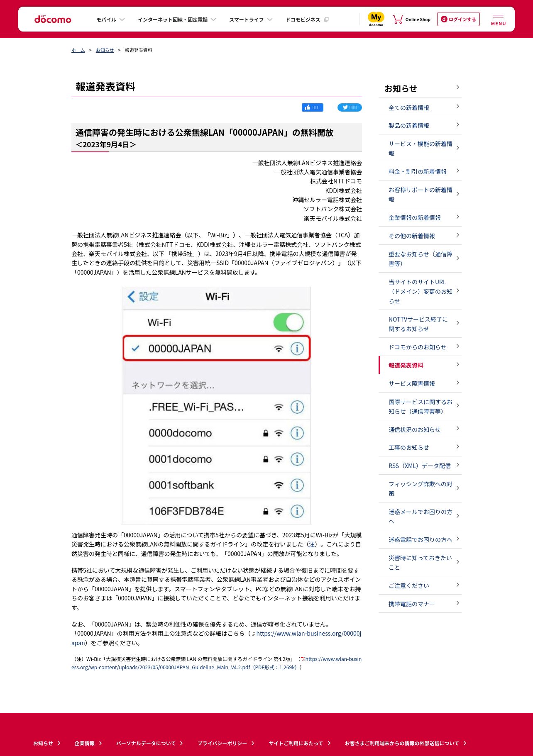This screenshot has width=533, height=756.
Task: Open RSS（XML）データ配信 sidebar item
Action: click(420, 466)
